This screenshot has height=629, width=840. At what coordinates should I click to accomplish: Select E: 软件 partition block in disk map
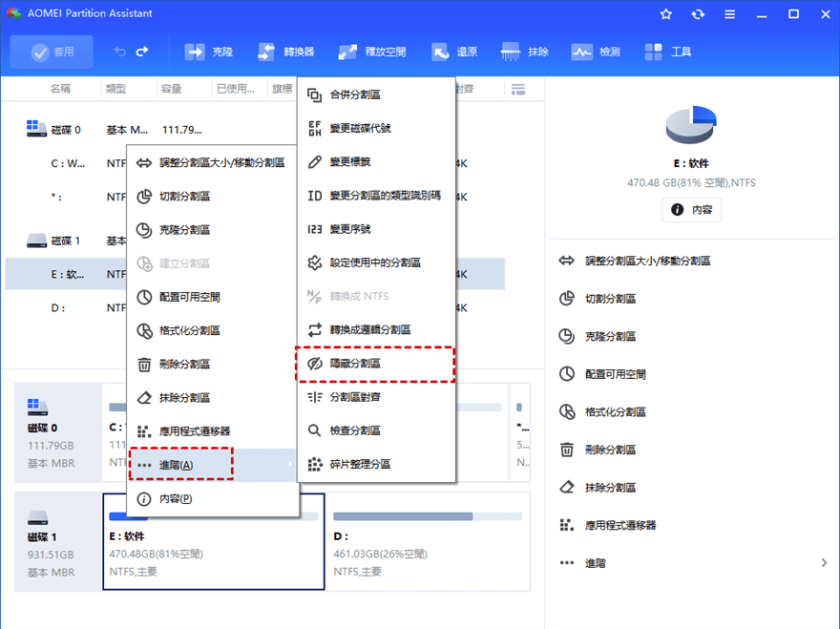(x=213, y=552)
